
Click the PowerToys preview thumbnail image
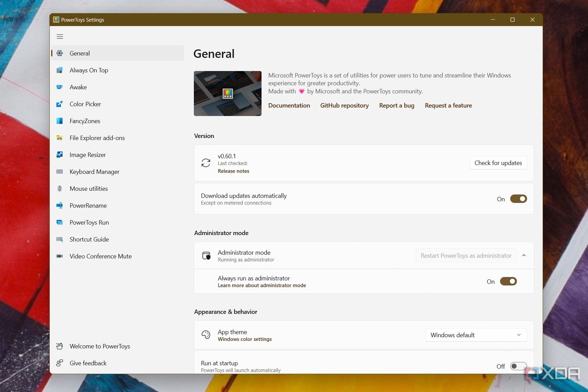[228, 93]
